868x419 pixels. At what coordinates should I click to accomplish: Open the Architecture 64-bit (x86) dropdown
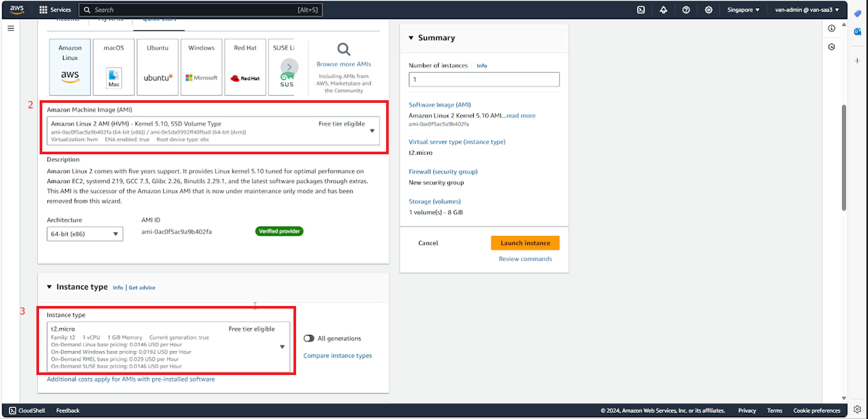[x=85, y=234]
